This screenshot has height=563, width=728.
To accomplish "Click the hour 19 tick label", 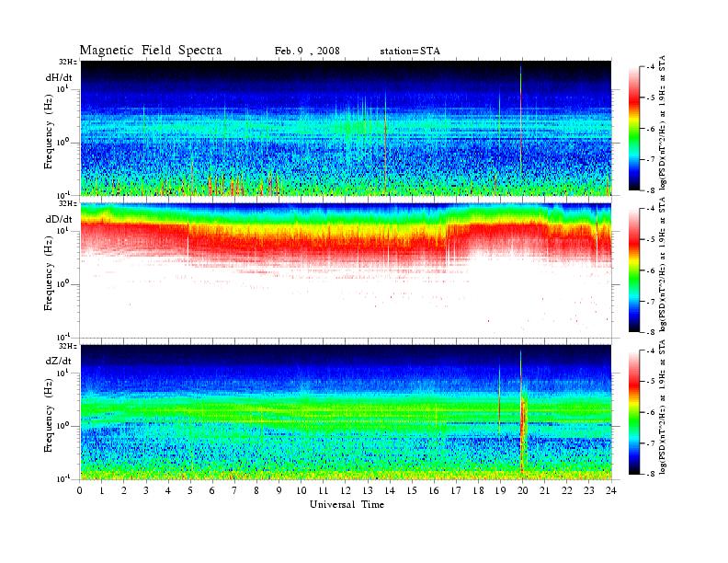I will (x=500, y=491).
